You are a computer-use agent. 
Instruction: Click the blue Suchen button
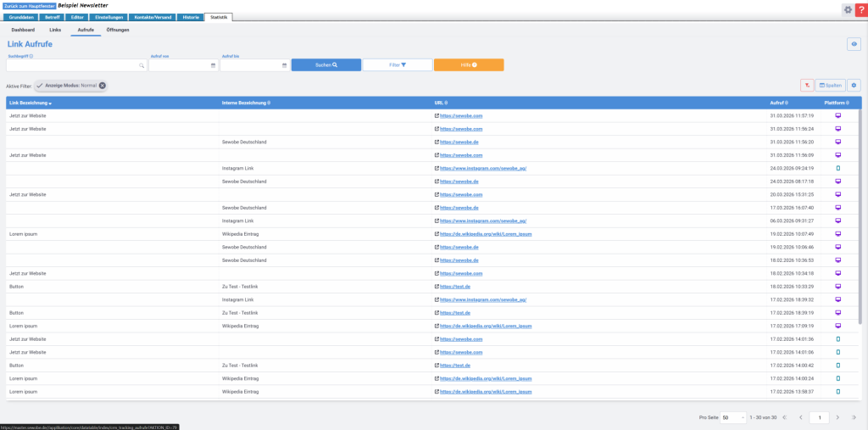[x=326, y=65]
